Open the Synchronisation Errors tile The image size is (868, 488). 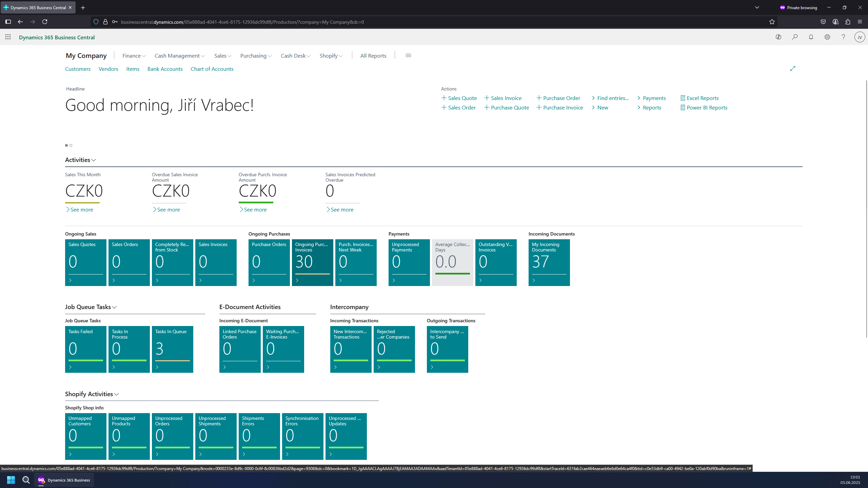303,436
